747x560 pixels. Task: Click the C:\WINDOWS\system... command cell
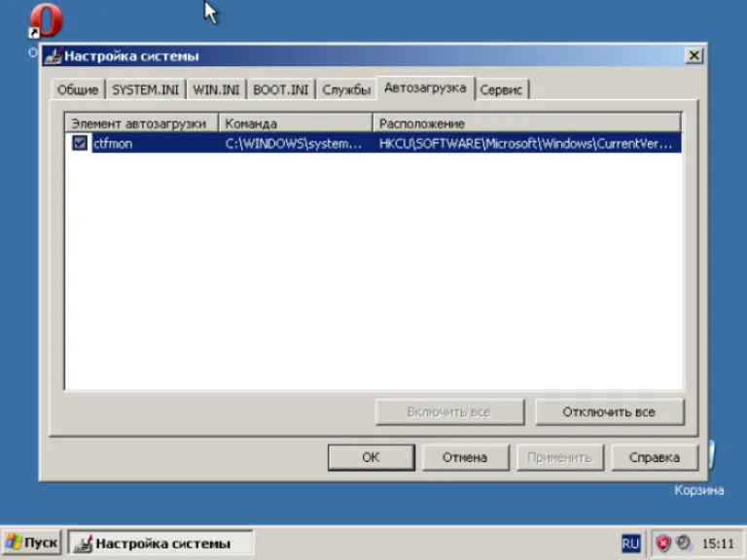coord(294,143)
